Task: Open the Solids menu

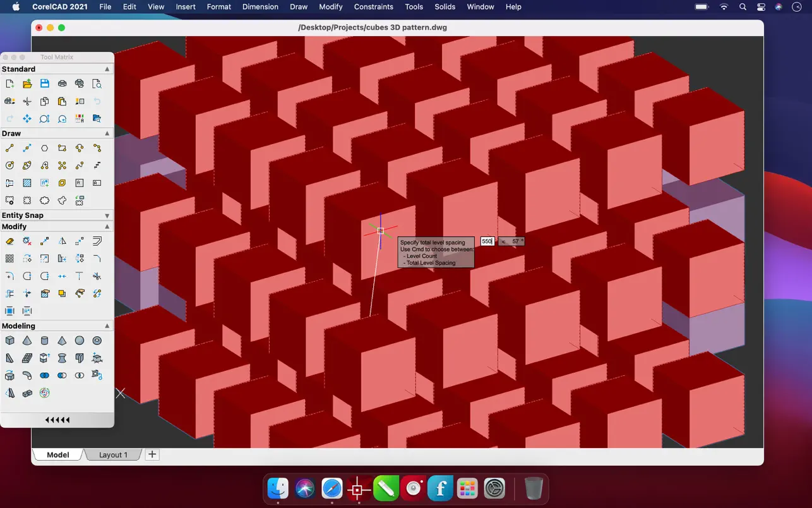Action: pyautogui.click(x=445, y=7)
